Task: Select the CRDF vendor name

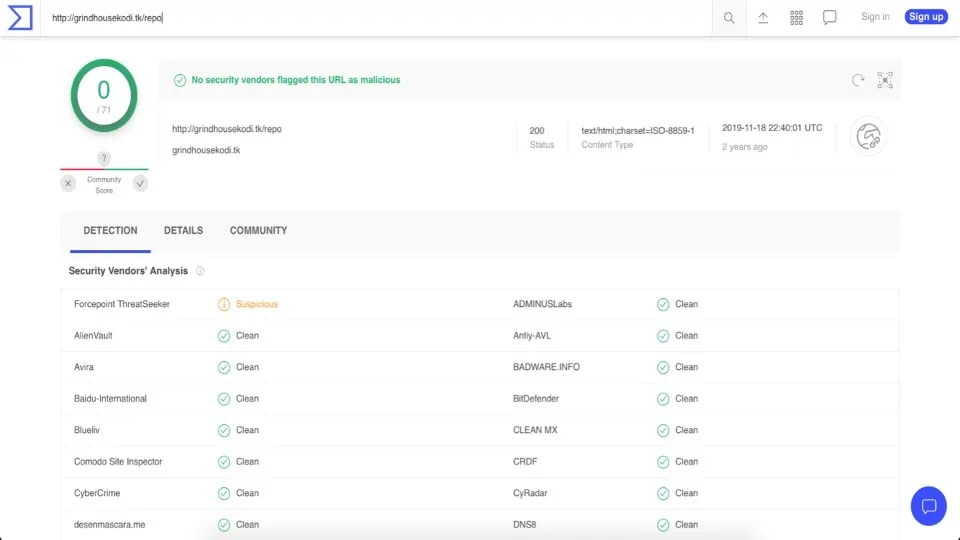Action: (525, 462)
